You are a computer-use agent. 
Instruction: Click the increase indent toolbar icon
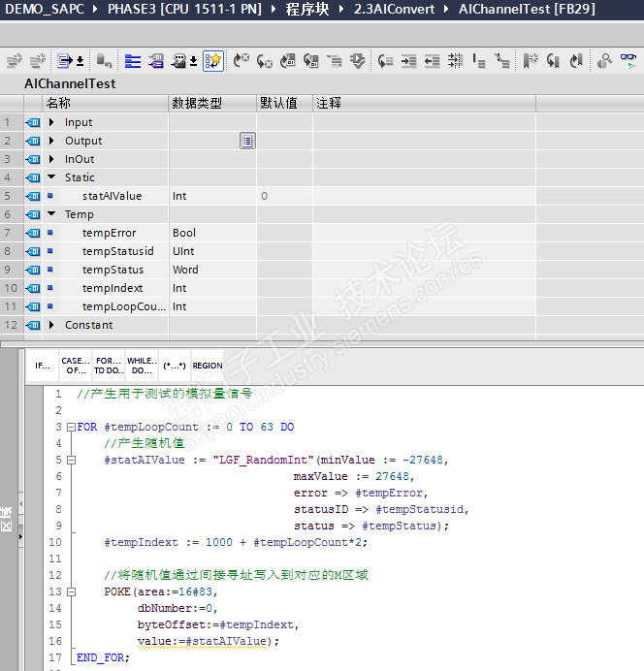tap(407, 61)
